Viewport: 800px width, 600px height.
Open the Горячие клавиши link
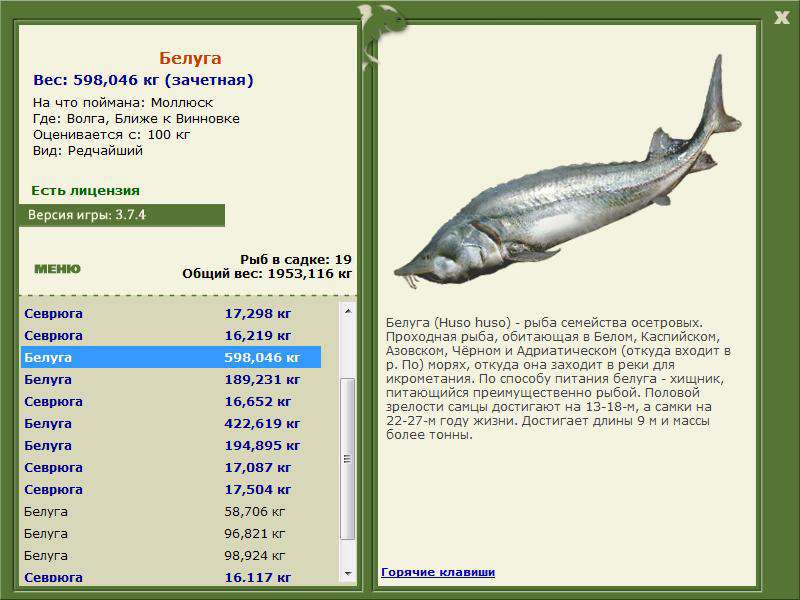click(x=438, y=572)
